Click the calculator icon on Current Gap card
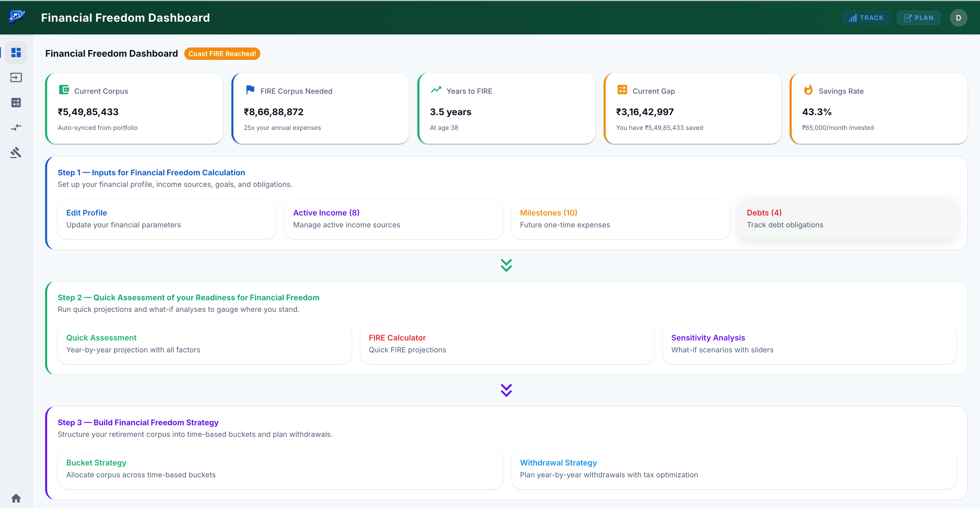 pos(622,90)
